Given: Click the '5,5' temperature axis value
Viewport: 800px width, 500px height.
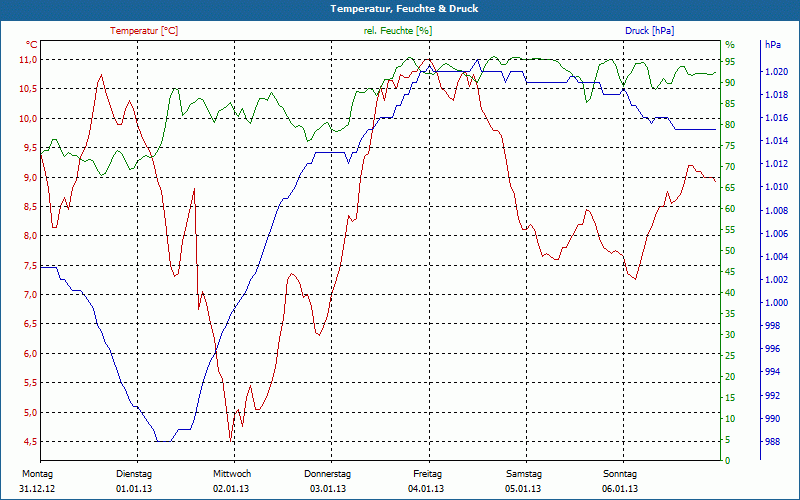Looking at the screenshot, I should pyautogui.click(x=30, y=383).
